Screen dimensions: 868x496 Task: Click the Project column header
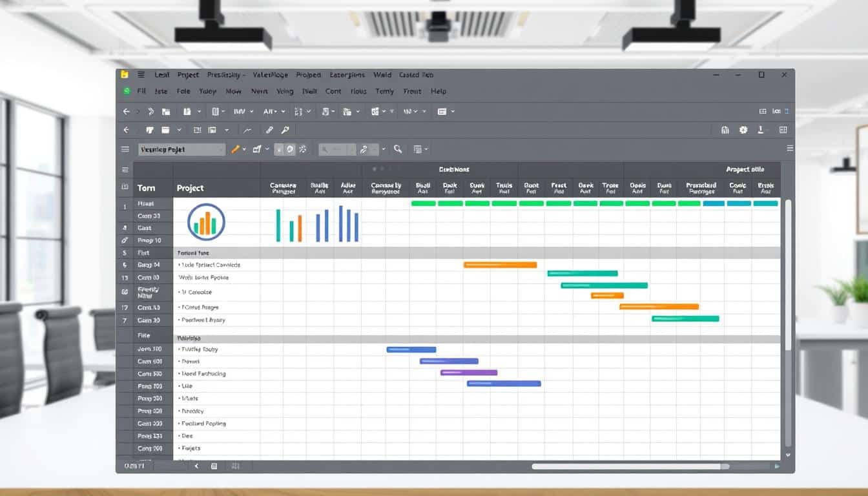point(190,188)
